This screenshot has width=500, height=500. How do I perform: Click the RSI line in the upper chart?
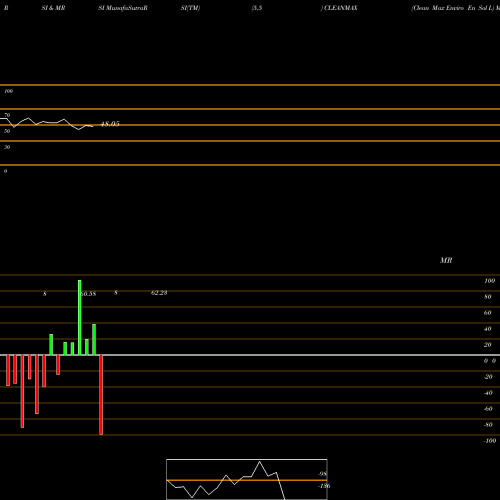pos(47,123)
